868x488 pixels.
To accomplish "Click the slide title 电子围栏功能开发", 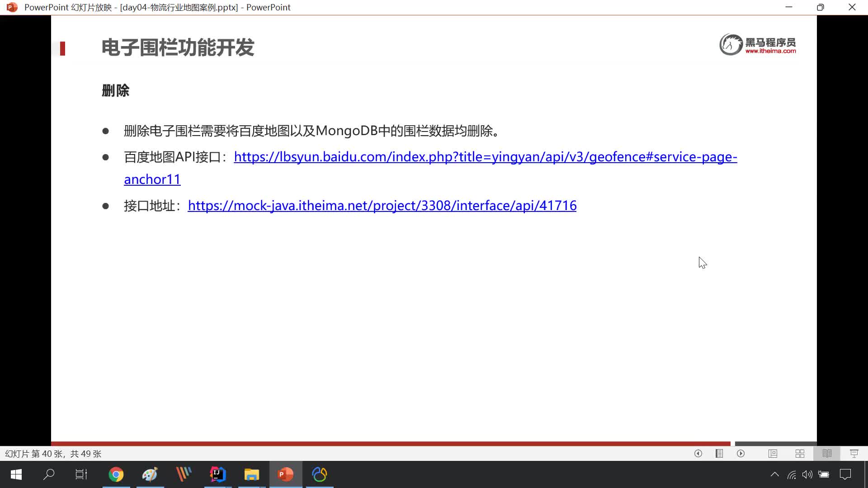I will pos(178,47).
